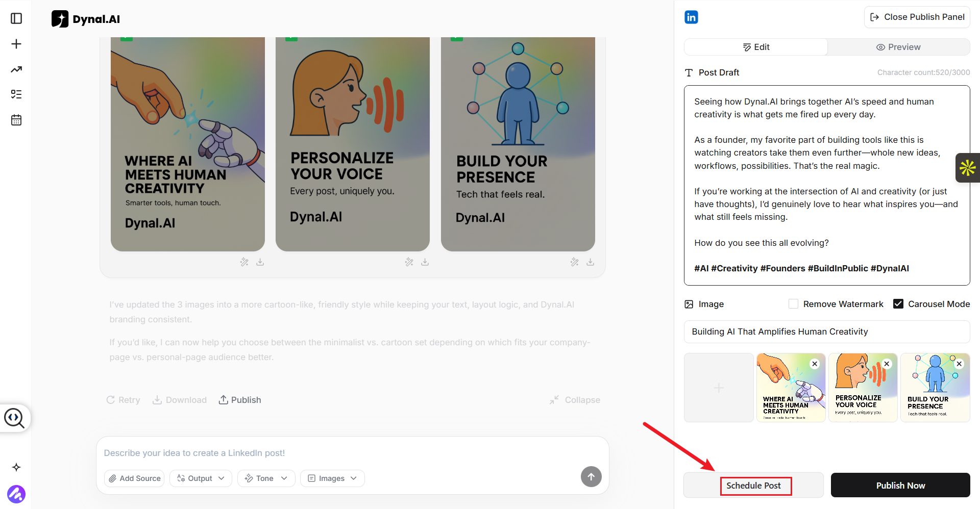Toggle the sidebar panel icon
The width and height of the screenshot is (980, 509).
click(16, 18)
